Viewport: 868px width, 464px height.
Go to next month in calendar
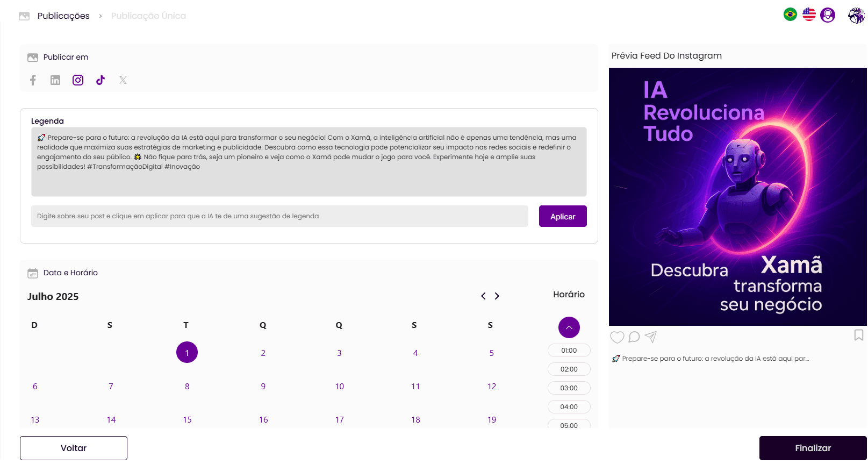[x=497, y=296]
